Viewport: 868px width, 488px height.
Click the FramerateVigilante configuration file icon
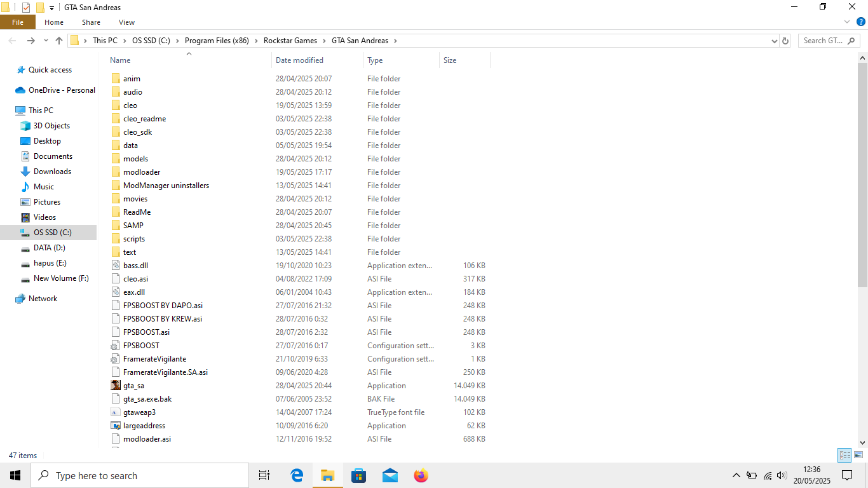[115, 359]
